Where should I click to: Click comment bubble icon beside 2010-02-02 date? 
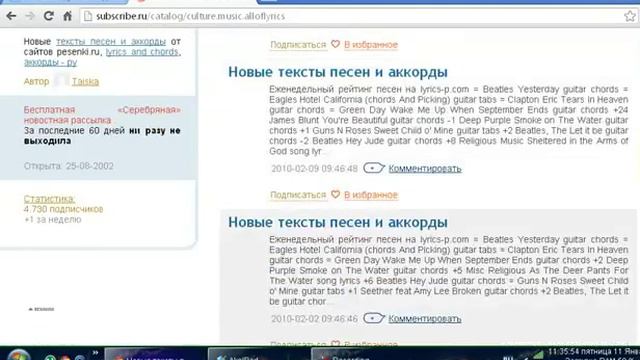[373, 318]
